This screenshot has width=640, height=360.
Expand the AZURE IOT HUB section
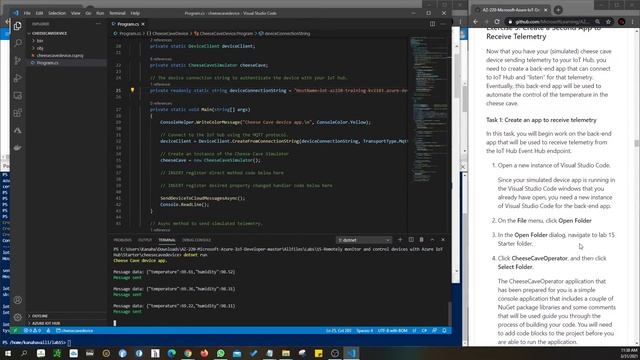pyautogui.click(x=46, y=323)
